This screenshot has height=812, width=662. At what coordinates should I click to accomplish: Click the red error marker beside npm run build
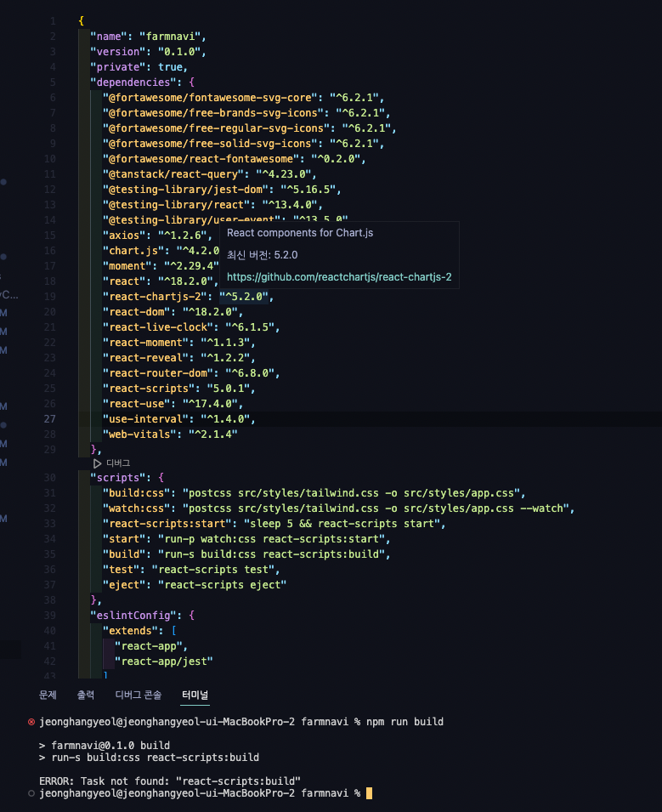click(x=31, y=722)
